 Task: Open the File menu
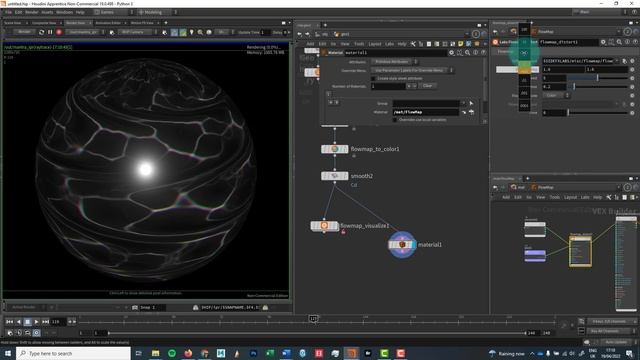click(x=8, y=12)
